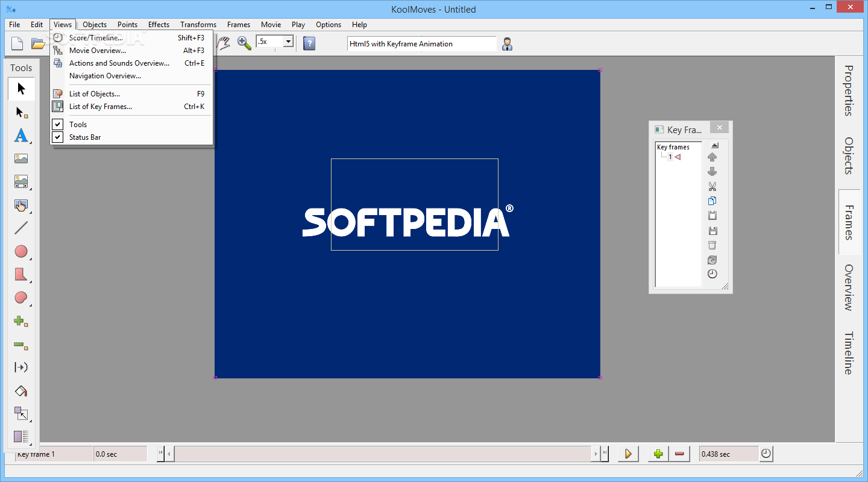Screen dimensions: 868x482
Task: Select the Line drawing tool
Action: click(x=21, y=228)
